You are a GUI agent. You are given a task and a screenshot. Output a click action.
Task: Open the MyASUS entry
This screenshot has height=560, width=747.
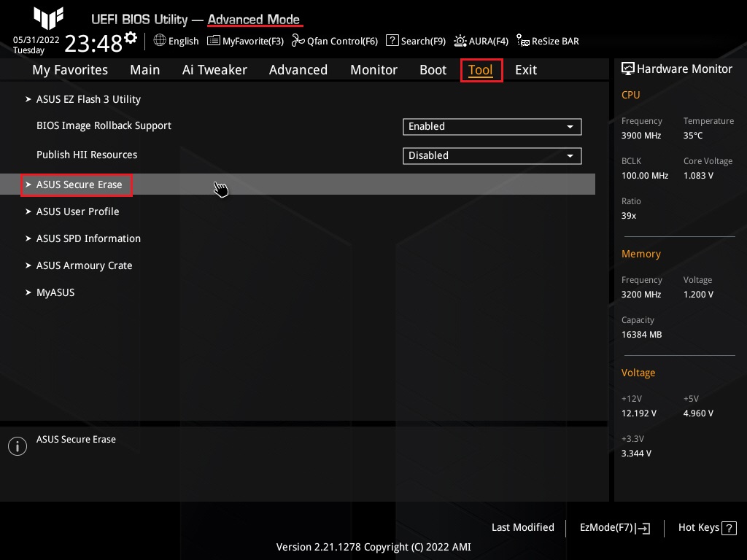tap(55, 292)
